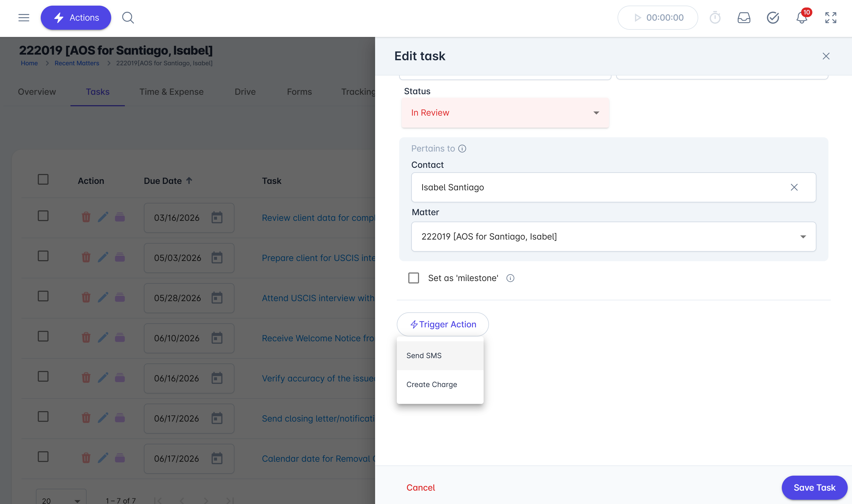Open the hamburger navigation menu

[24, 18]
